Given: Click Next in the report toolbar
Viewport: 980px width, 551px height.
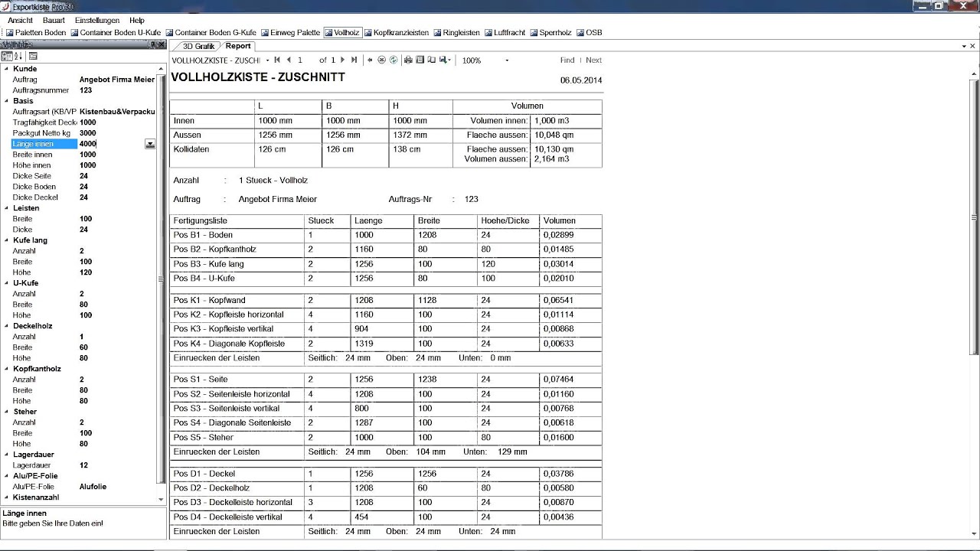Looking at the screenshot, I should (594, 60).
